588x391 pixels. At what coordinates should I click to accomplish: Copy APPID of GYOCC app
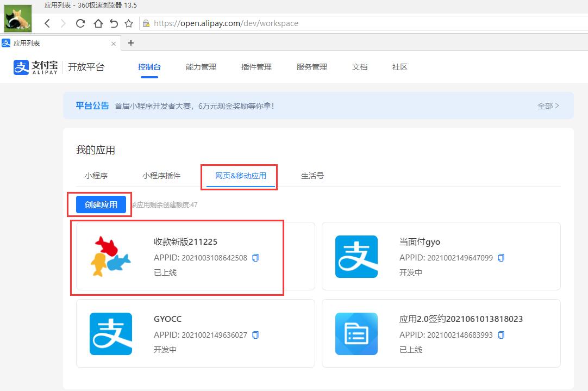tap(255, 334)
